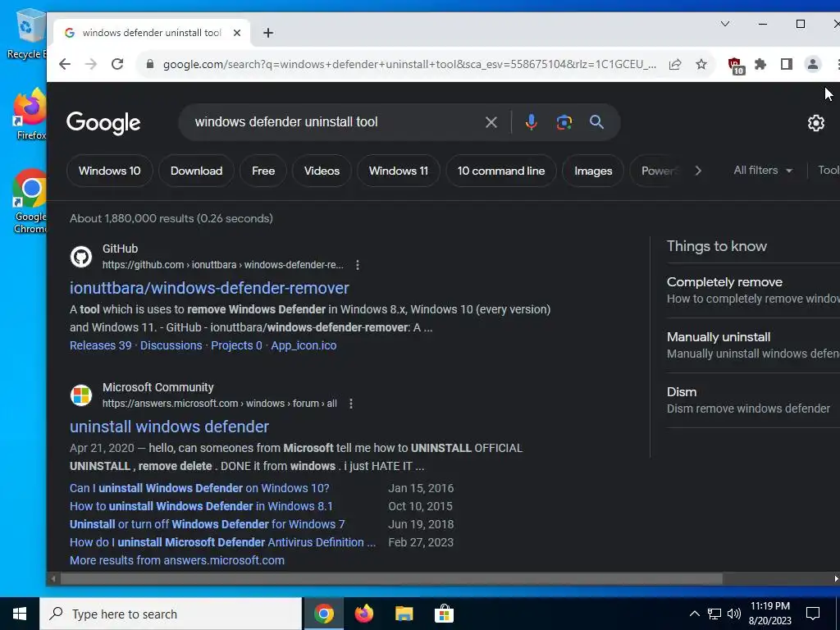The width and height of the screenshot is (840, 630).
Task: Expand Dism in Things to know
Action: click(753, 400)
